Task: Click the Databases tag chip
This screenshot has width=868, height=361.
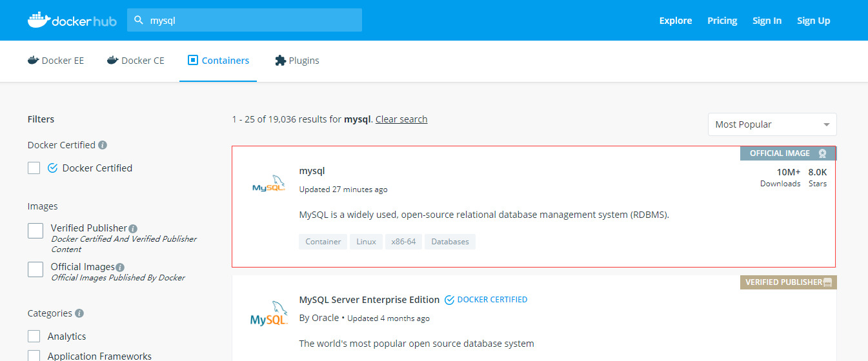Action: (x=450, y=242)
